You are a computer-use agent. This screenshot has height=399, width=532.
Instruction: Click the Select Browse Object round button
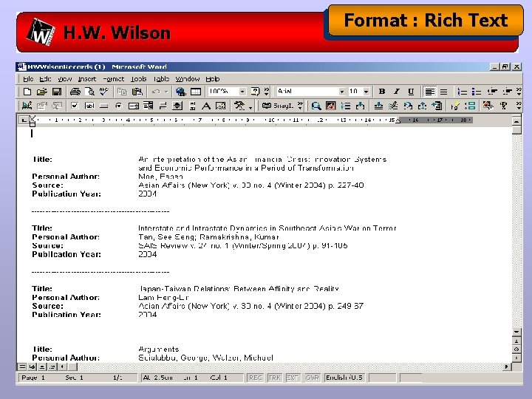point(516,349)
